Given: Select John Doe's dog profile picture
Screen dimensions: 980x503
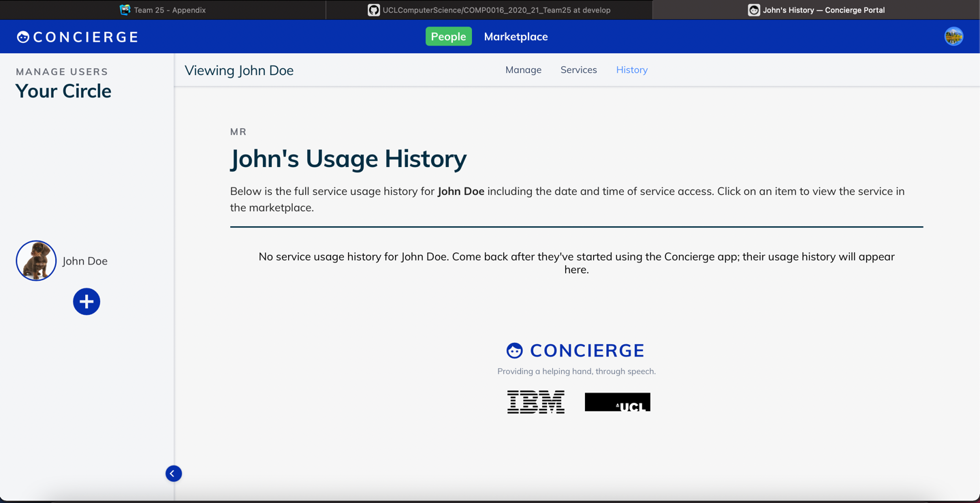Looking at the screenshot, I should click(x=36, y=260).
